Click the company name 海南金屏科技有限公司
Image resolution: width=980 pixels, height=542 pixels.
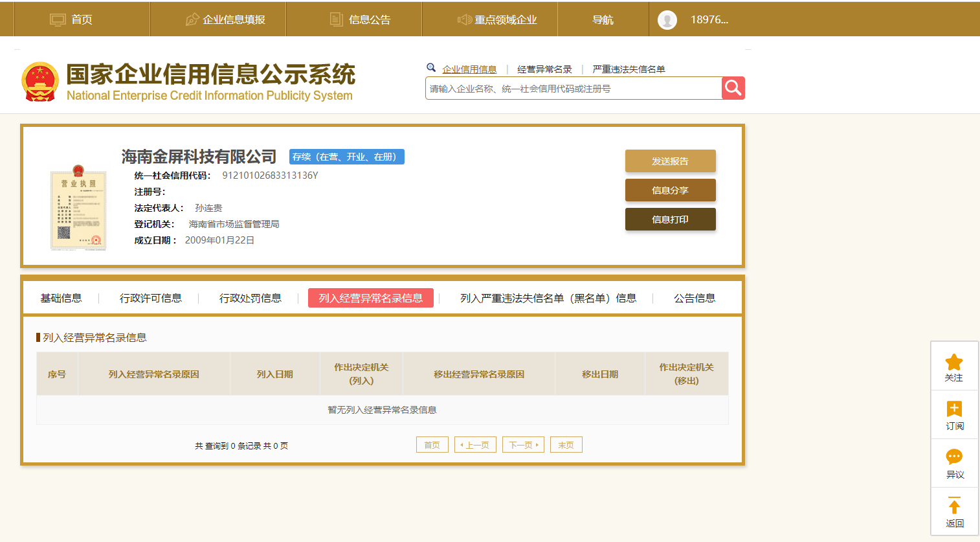199,157
